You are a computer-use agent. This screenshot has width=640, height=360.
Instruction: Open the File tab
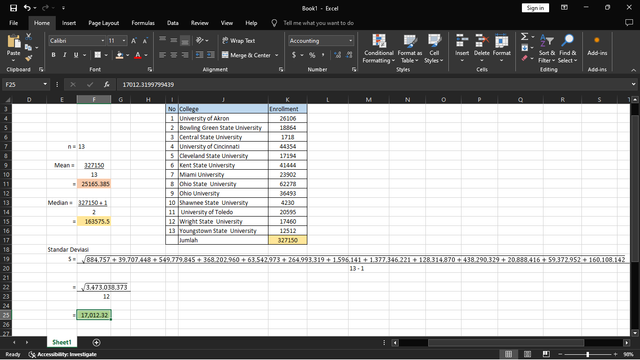point(13,23)
